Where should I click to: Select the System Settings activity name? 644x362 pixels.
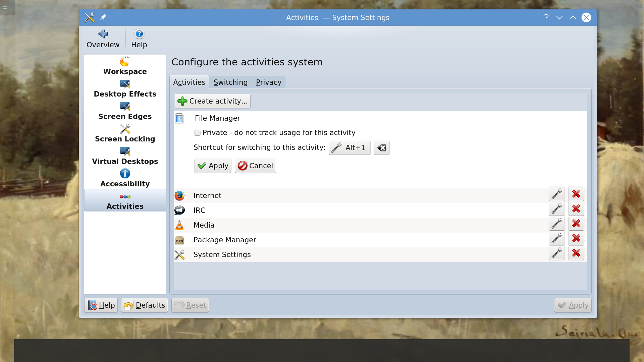point(222,255)
